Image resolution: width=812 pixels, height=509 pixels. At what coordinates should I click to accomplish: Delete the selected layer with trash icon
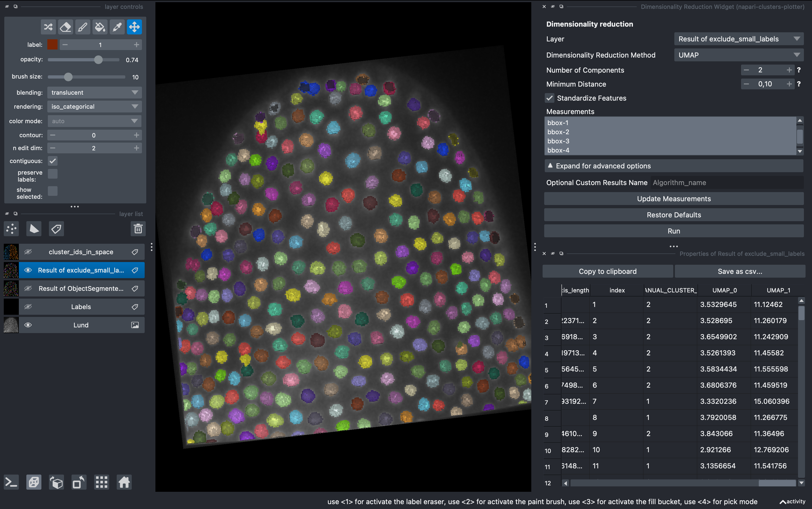[x=138, y=229]
